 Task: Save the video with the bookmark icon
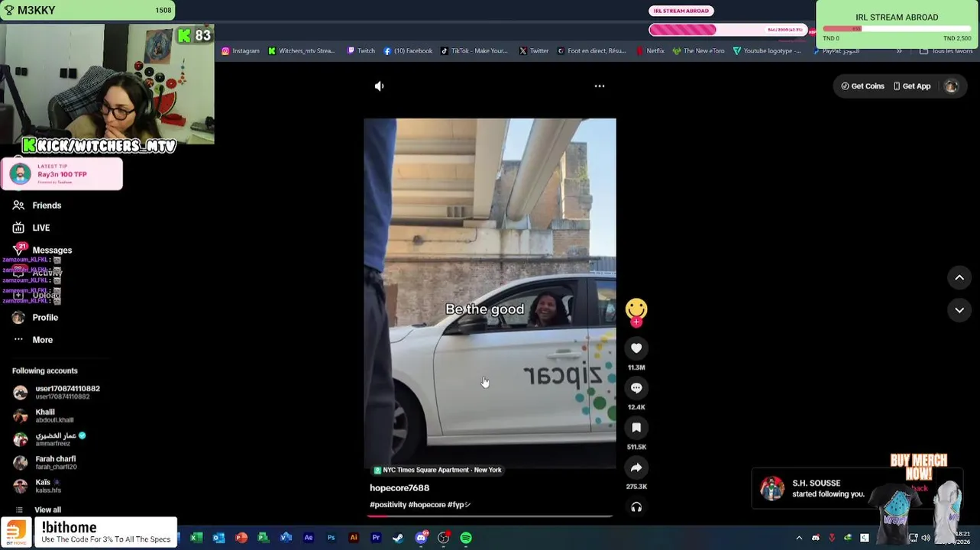(x=636, y=428)
